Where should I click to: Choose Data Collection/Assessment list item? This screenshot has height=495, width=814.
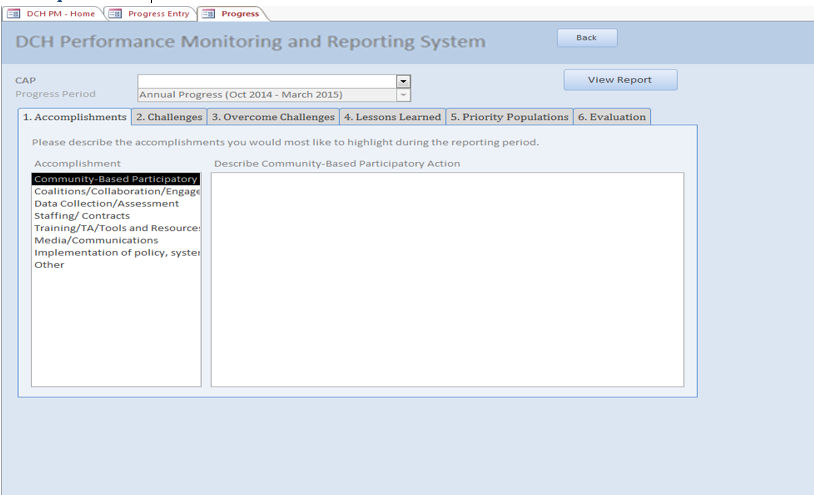click(x=106, y=203)
